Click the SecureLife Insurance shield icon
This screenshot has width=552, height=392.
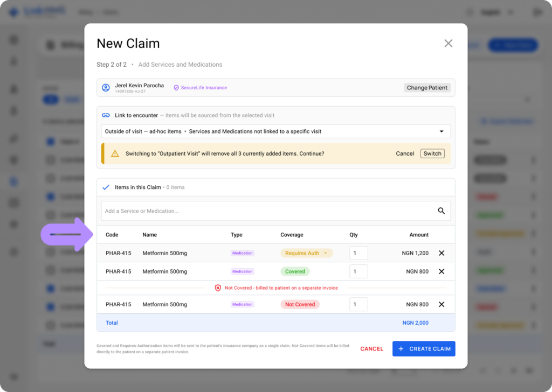tap(176, 88)
